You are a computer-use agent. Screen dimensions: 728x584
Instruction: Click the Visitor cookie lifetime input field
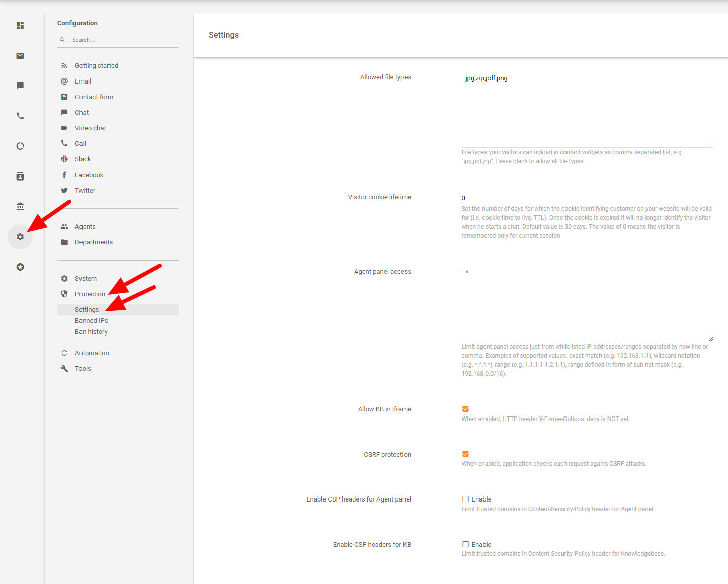click(587, 198)
